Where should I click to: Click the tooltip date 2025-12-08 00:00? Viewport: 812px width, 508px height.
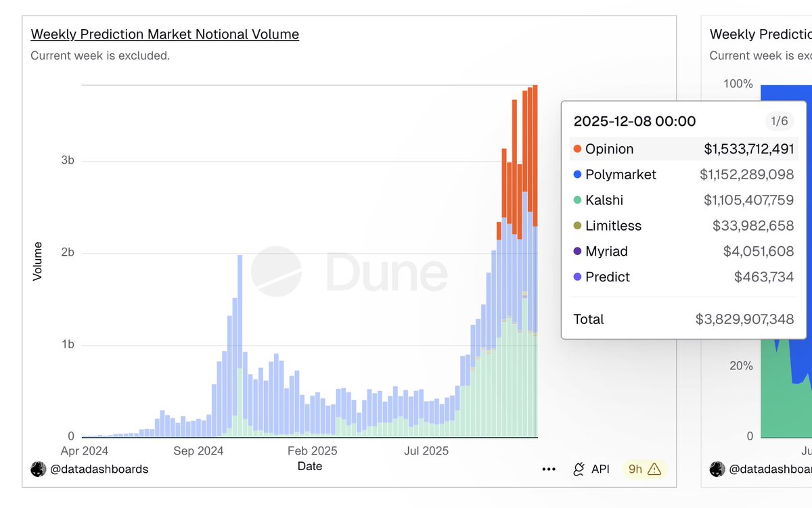click(x=635, y=122)
